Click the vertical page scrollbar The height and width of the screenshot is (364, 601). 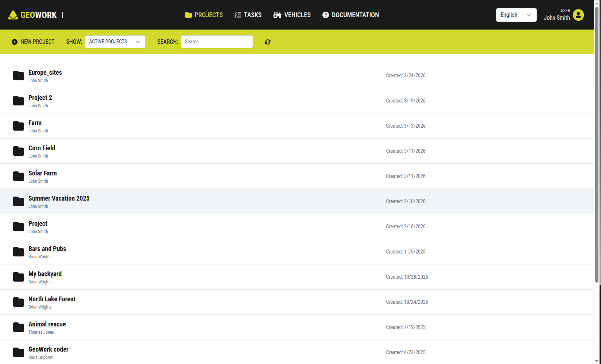click(597, 144)
